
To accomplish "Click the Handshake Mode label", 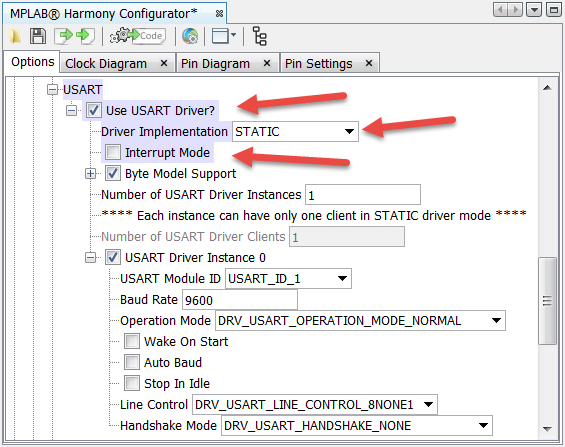I will (x=168, y=425).
